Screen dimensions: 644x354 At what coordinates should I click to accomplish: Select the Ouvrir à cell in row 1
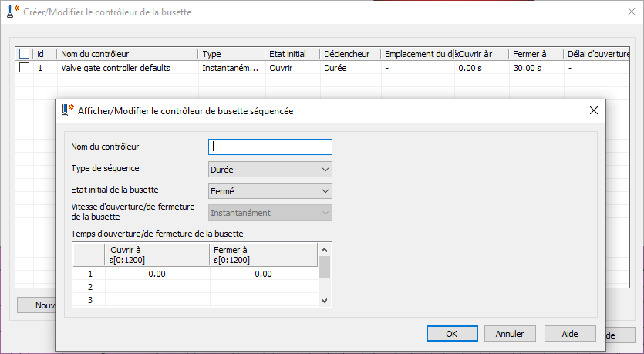click(x=157, y=273)
